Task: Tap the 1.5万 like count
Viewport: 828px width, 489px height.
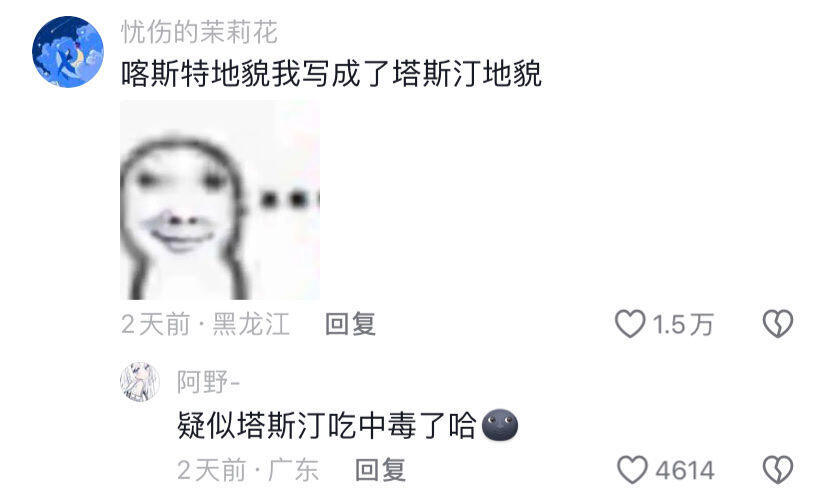Action: [x=683, y=324]
